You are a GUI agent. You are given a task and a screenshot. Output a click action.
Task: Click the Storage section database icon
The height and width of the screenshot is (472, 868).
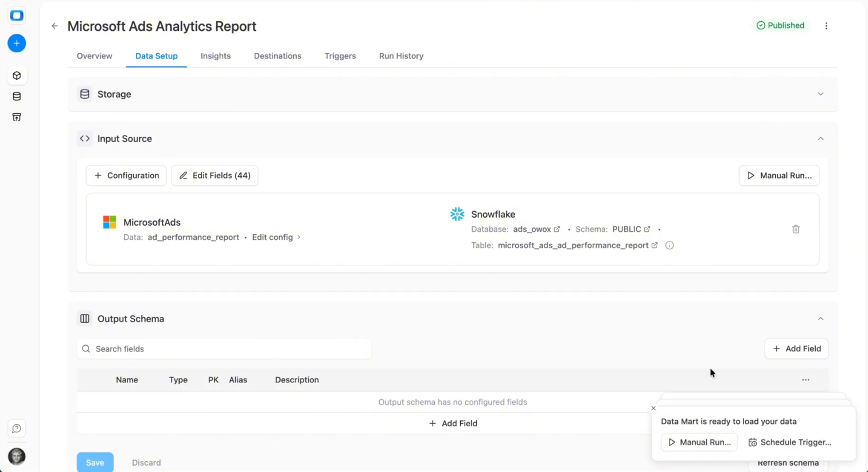pyautogui.click(x=85, y=94)
